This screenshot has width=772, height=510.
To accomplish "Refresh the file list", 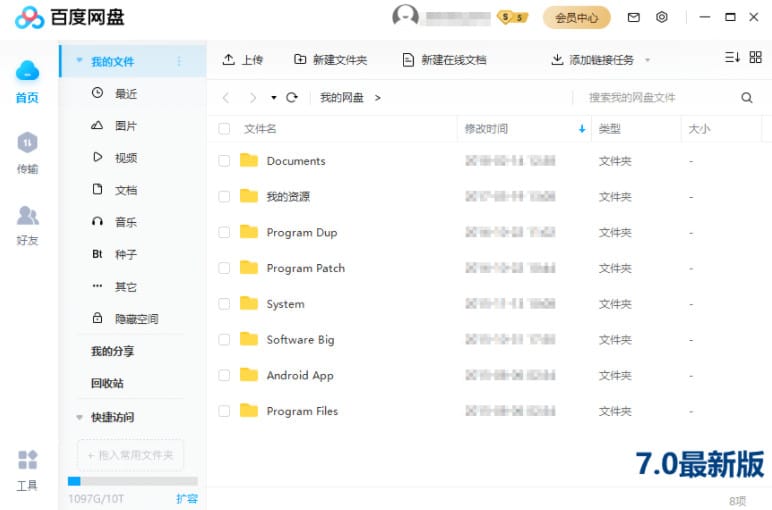I will (x=292, y=97).
